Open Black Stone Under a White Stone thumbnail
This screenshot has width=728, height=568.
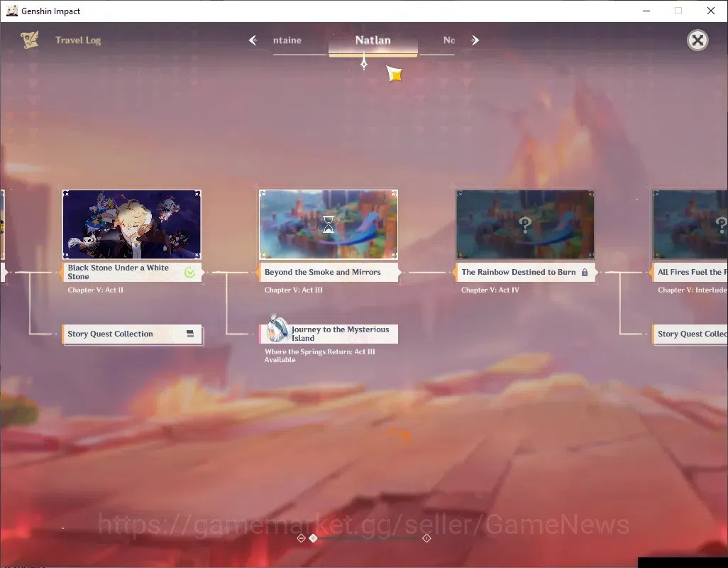click(132, 224)
